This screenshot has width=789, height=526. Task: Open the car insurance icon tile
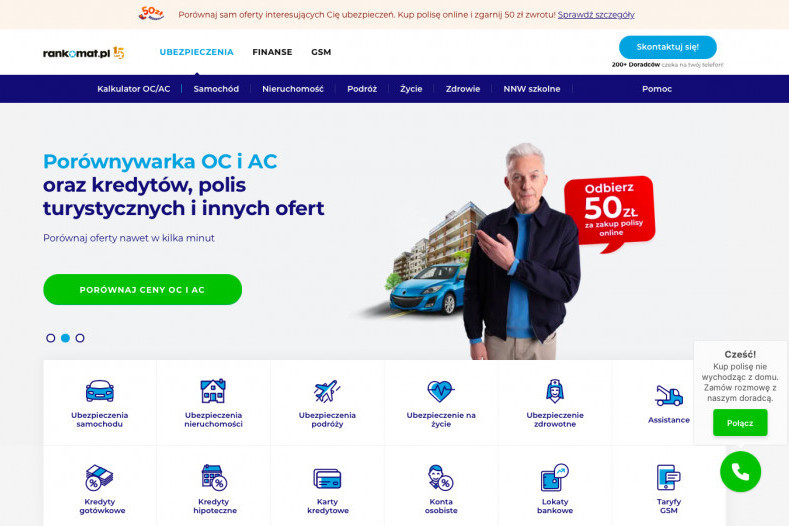coord(100,391)
